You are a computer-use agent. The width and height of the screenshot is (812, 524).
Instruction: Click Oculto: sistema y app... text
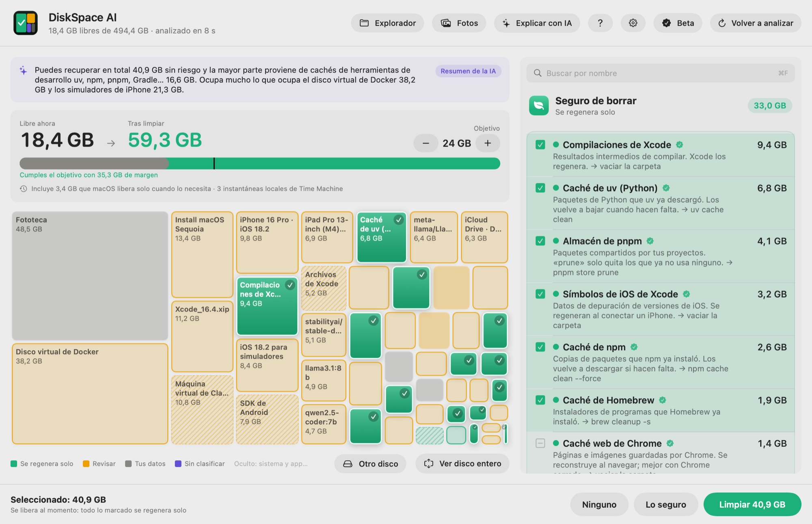click(271, 464)
